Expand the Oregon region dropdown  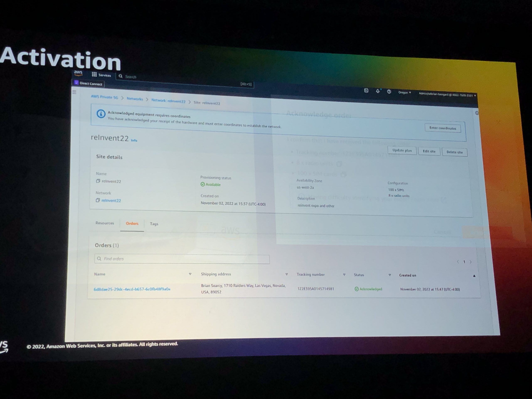click(x=405, y=93)
